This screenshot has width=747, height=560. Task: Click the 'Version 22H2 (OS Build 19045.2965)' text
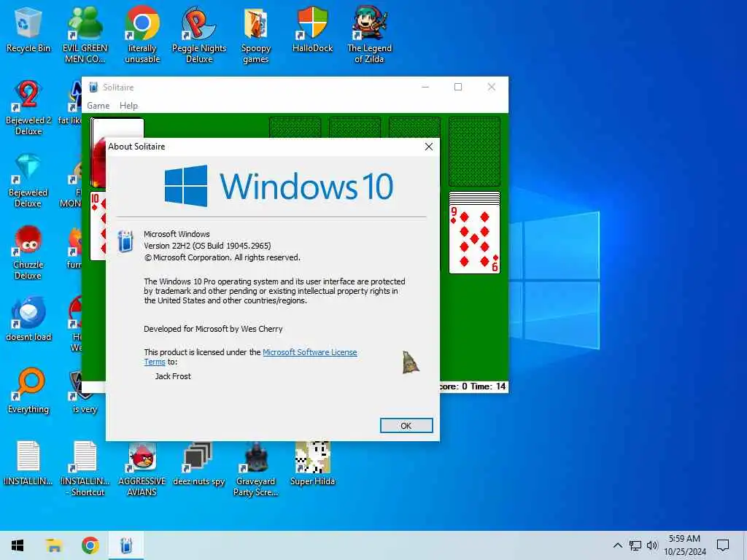(207, 246)
